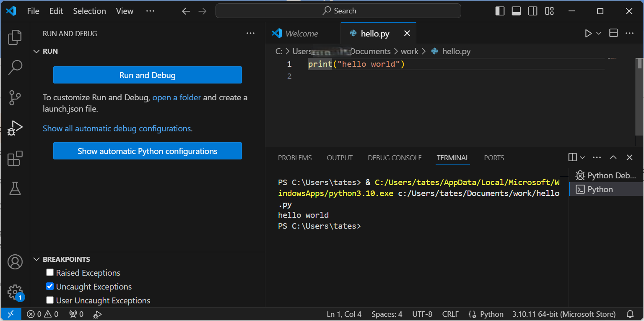Run Python file with play icon
This screenshot has width=644, height=321.
[x=588, y=33]
